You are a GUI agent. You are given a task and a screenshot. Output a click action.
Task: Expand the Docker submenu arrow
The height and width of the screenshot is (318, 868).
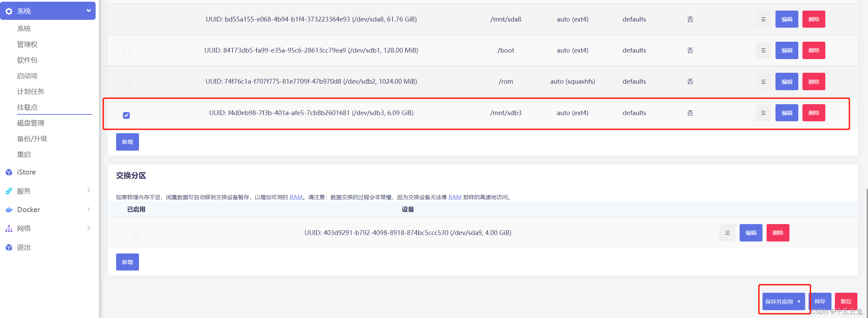tap(89, 209)
